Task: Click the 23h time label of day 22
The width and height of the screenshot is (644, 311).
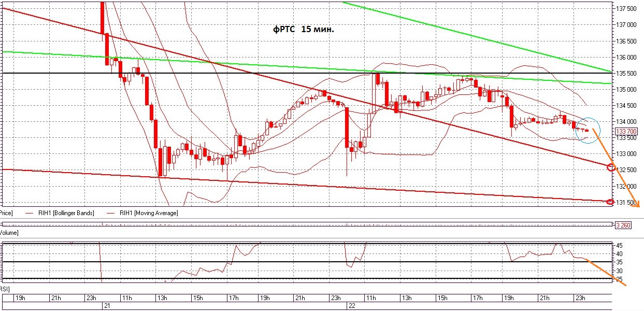Action: point(580,298)
